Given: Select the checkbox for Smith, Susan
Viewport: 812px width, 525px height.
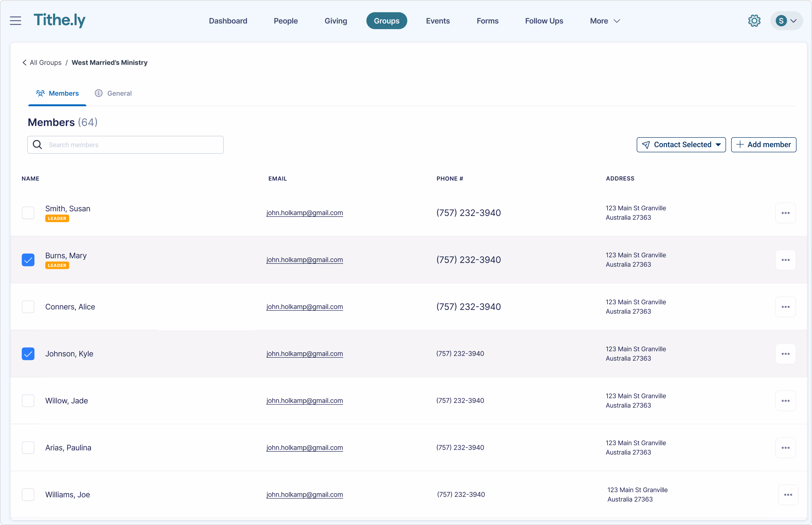Looking at the screenshot, I should coord(28,213).
